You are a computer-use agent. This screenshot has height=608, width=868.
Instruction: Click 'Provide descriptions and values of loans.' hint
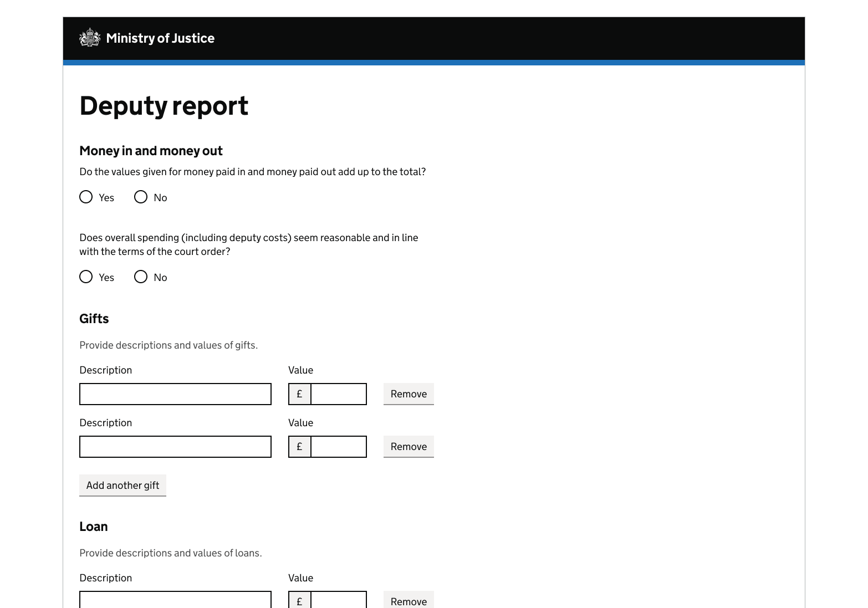(171, 553)
